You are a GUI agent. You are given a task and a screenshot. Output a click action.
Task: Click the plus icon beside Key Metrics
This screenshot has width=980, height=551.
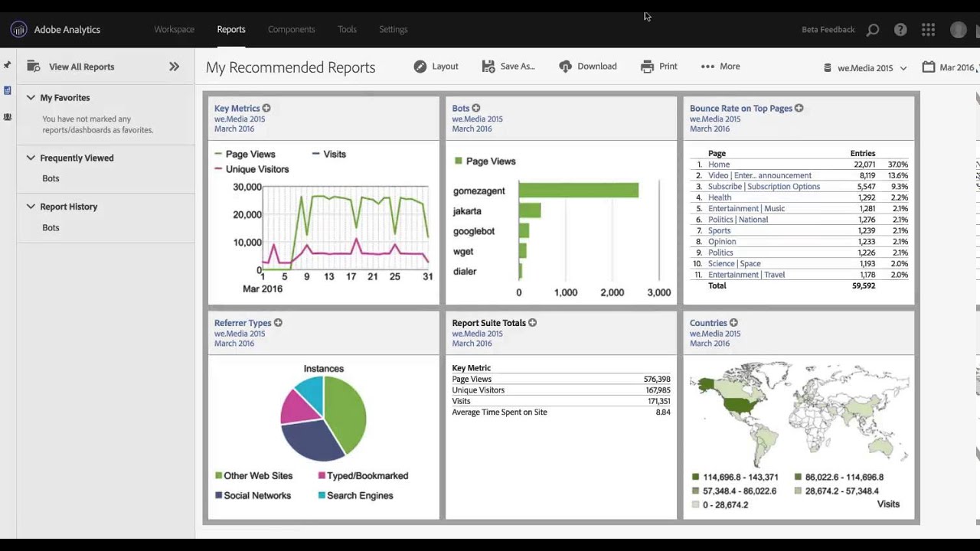click(266, 108)
